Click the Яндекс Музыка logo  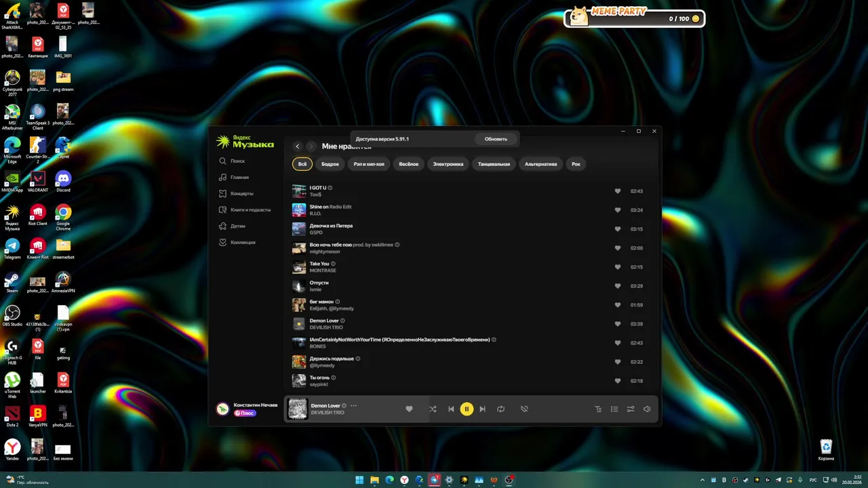tap(245, 141)
